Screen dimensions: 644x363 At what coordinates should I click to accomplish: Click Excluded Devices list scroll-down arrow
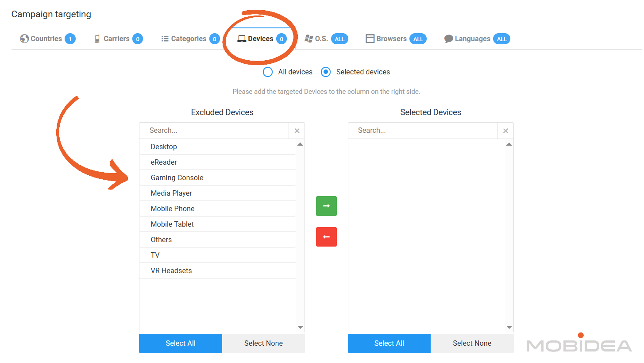(x=300, y=328)
